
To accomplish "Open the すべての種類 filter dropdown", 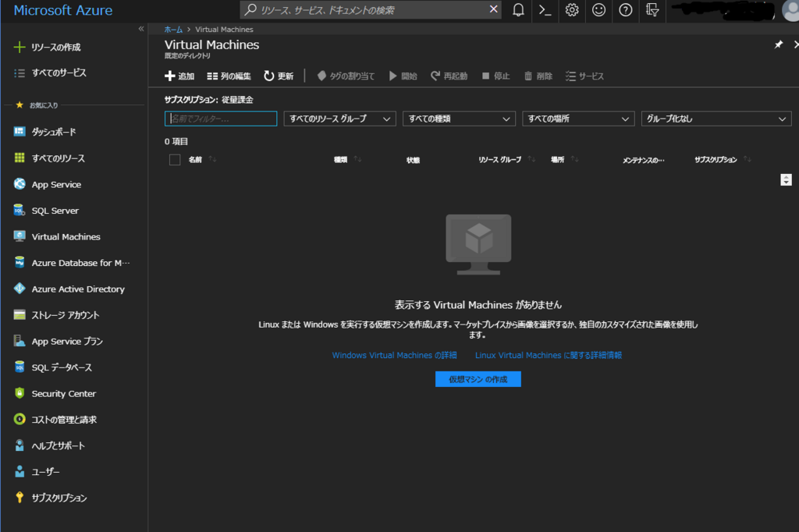I will pos(459,119).
